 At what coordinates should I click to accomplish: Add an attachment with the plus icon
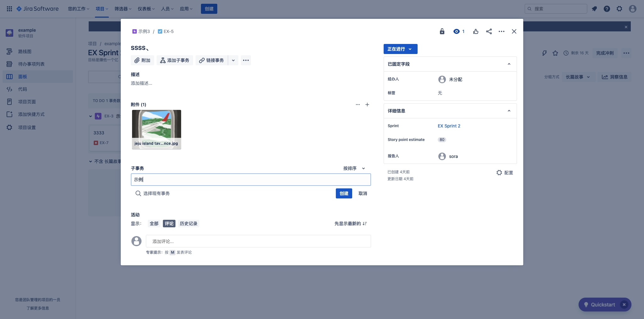tap(367, 105)
